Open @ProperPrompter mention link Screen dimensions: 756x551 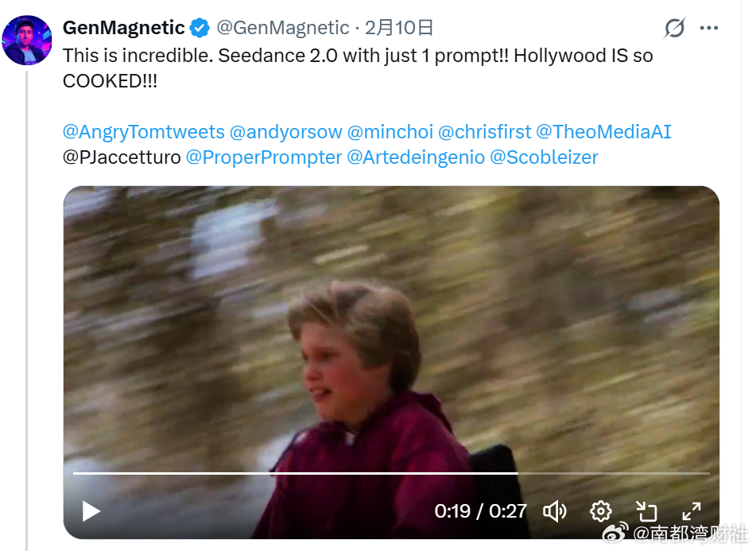tap(264, 157)
